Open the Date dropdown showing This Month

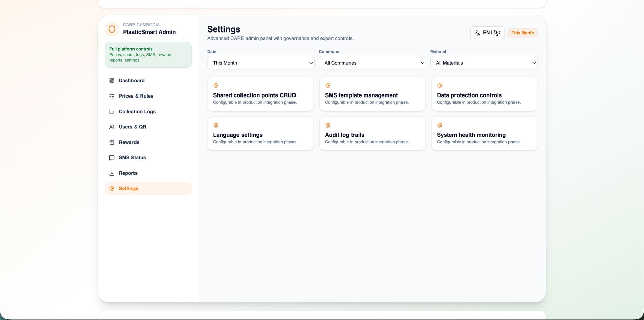coord(261,63)
